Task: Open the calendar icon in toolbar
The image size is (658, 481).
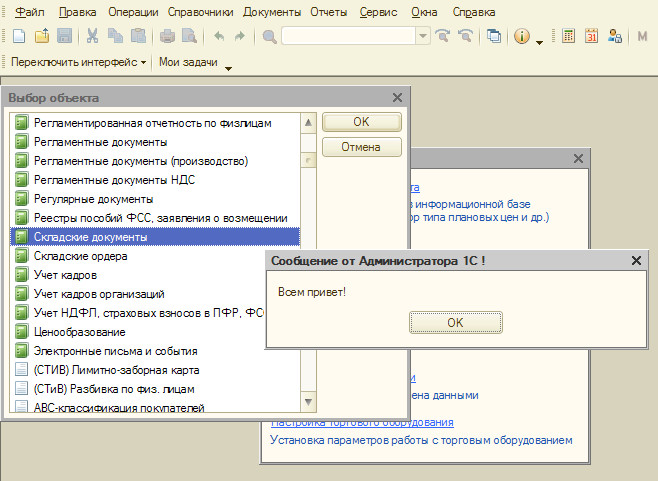Action: point(591,37)
